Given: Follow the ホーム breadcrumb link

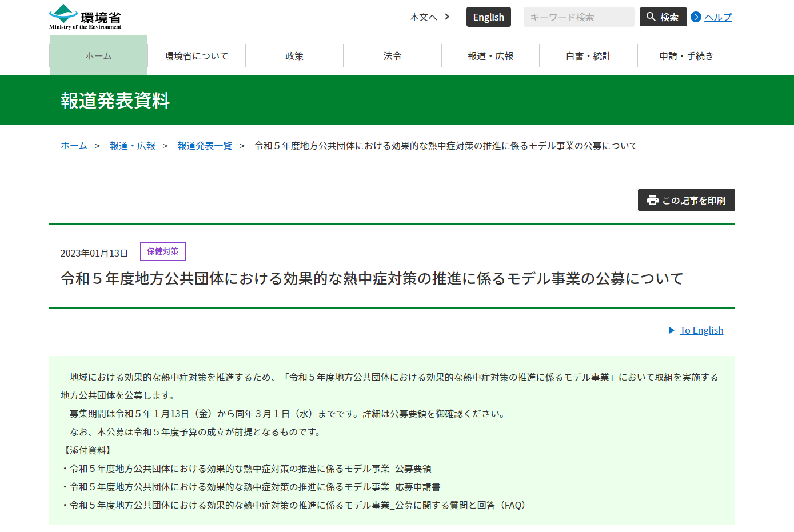Looking at the screenshot, I should point(74,146).
